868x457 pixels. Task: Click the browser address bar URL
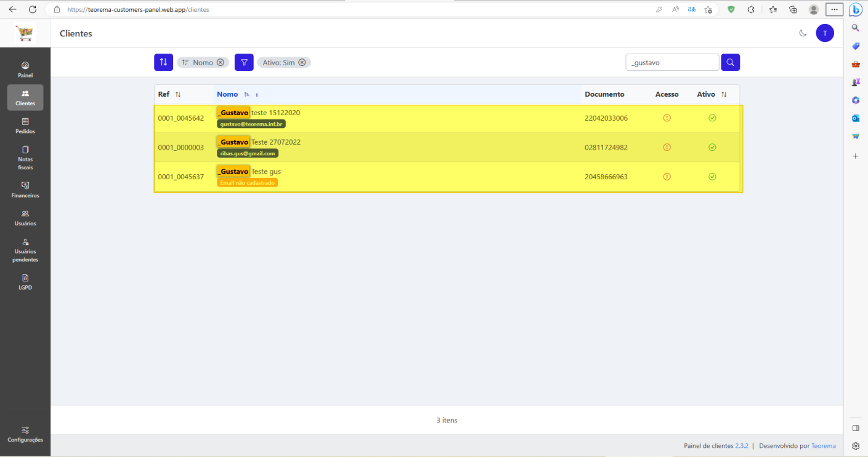[x=138, y=10]
